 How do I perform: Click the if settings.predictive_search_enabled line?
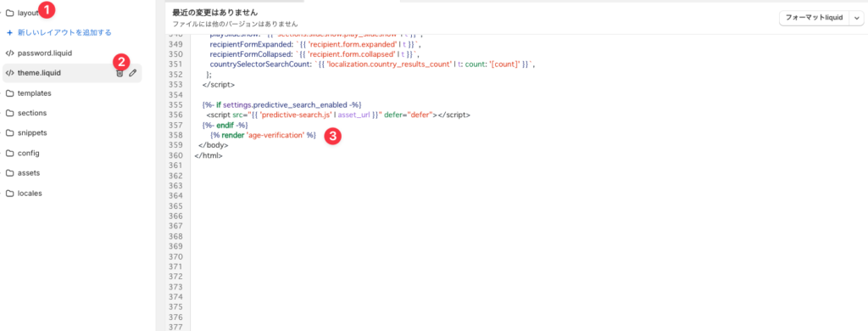click(281, 104)
